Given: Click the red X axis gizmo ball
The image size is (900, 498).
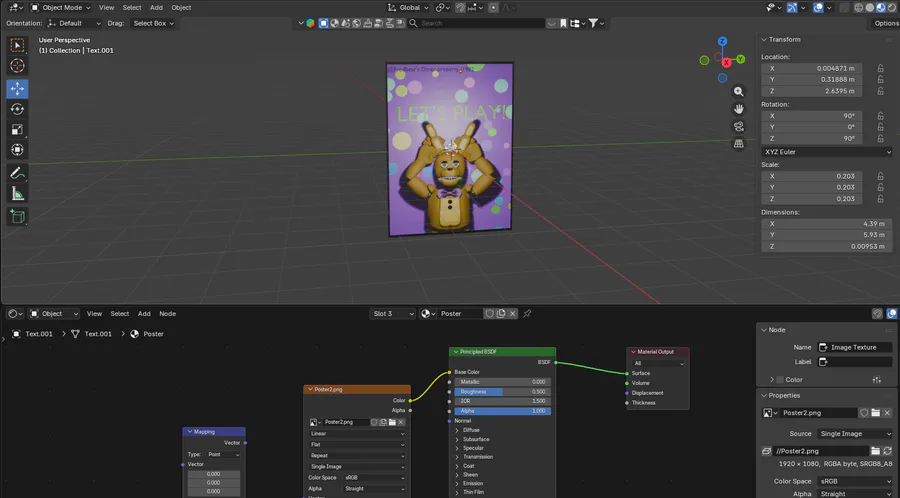Looking at the screenshot, I should point(727,63).
